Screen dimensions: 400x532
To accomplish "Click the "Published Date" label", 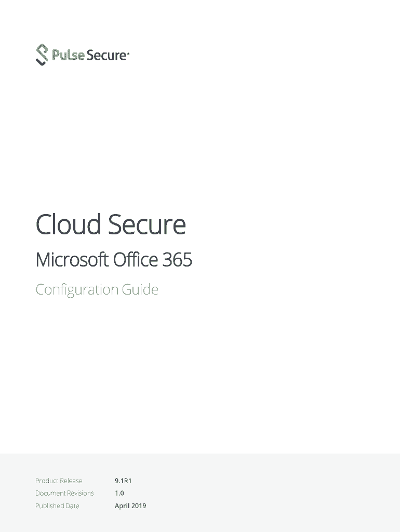I will pyautogui.click(x=57, y=506).
